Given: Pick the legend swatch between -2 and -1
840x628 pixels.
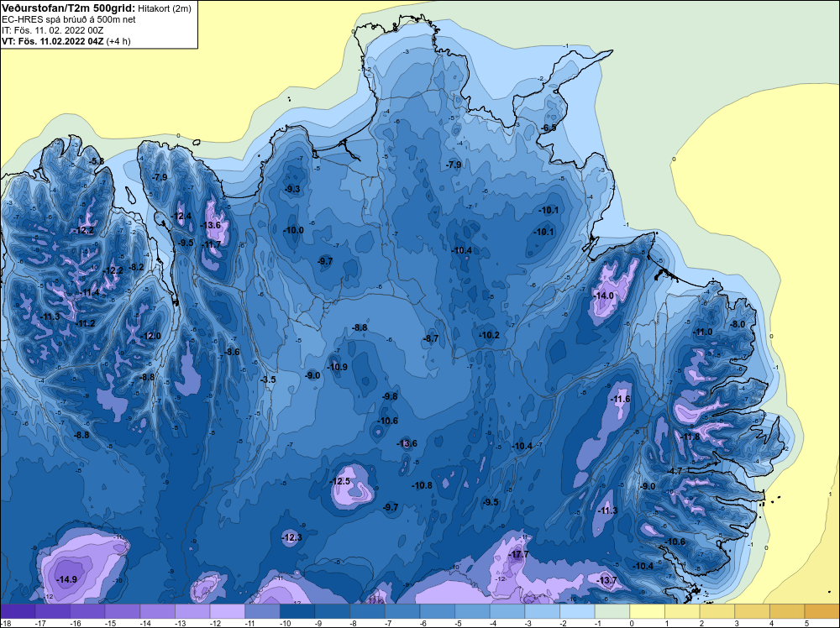Looking at the screenshot, I should click(x=577, y=611).
